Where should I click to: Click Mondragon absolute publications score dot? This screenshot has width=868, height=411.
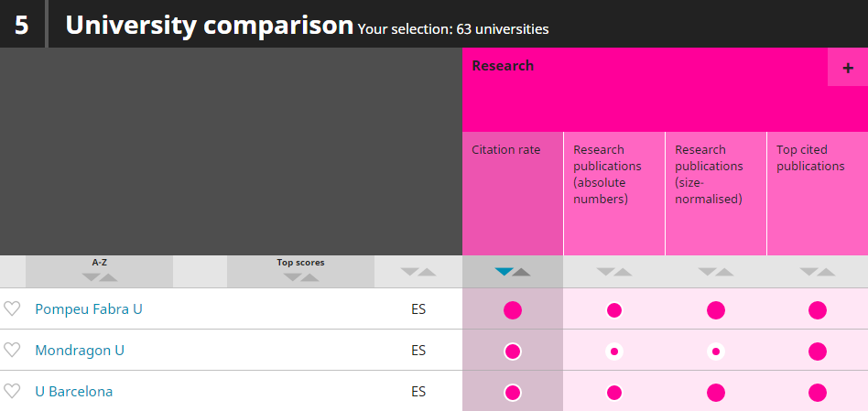click(613, 352)
